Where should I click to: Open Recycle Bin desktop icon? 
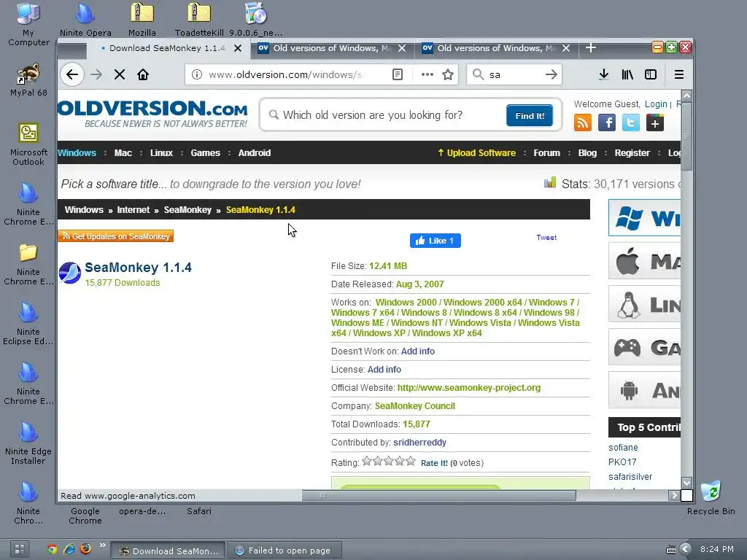click(x=711, y=497)
